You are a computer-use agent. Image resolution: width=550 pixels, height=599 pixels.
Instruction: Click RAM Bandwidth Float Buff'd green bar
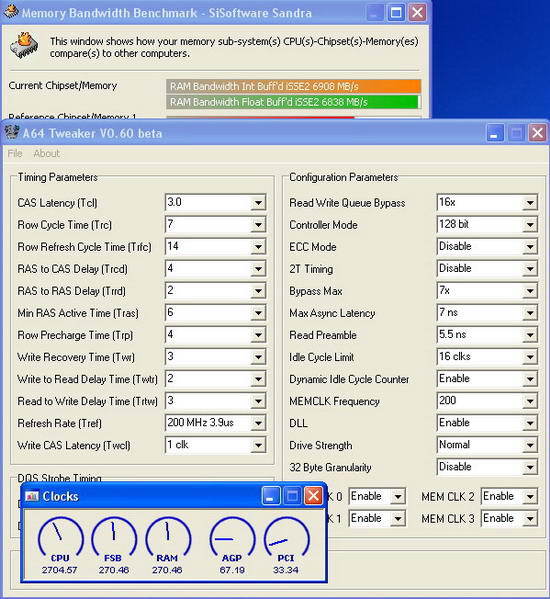point(293,102)
